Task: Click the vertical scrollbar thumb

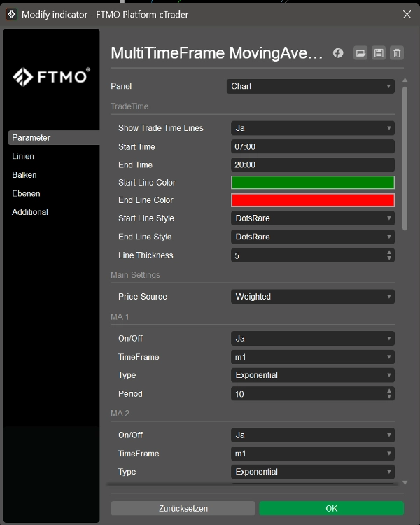Action: (405, 158)
